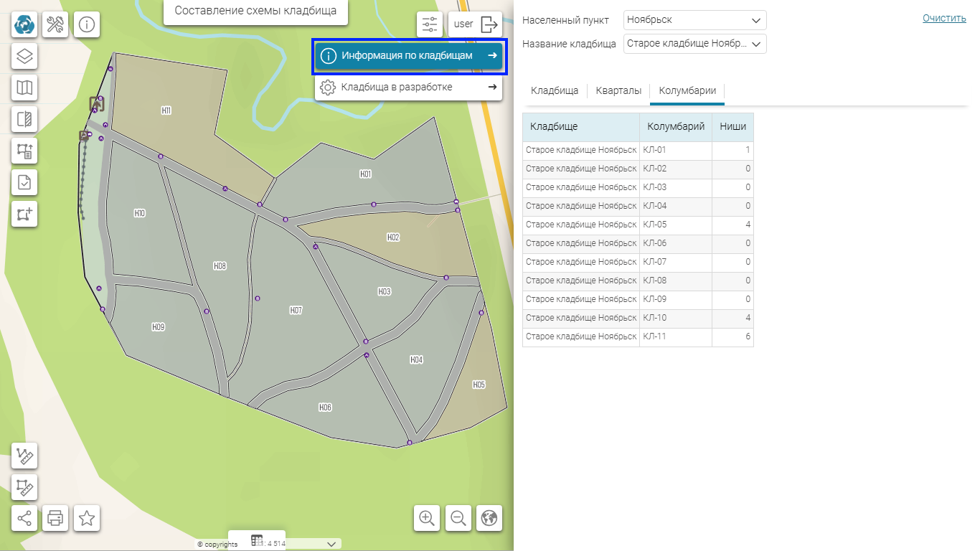The image size is (980, 551).
Task: Zoom in with the magnifier plus
Action: coord(428,518)
